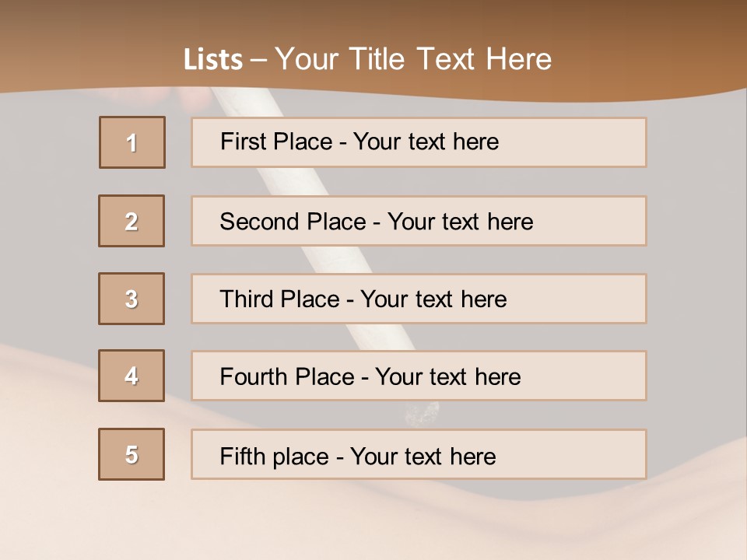Click the bold word "Lists" in title
The width and height of the screenshot is (747, 560).
[x=213, y=59]
